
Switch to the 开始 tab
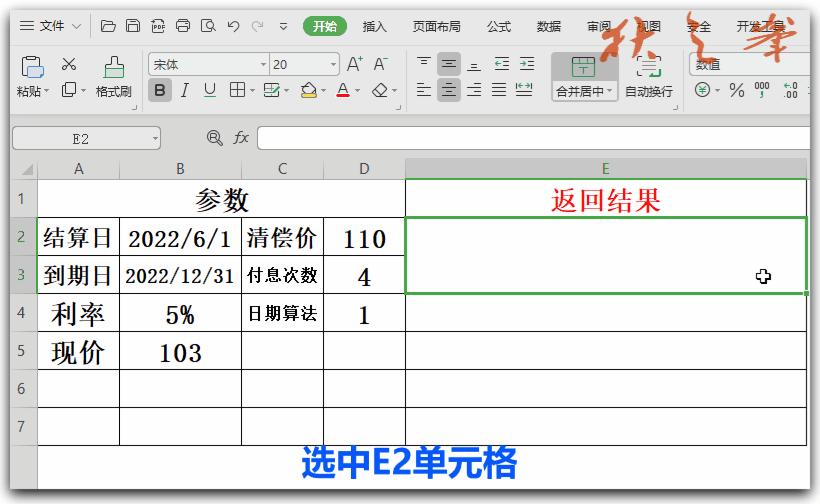coord(325,26)
